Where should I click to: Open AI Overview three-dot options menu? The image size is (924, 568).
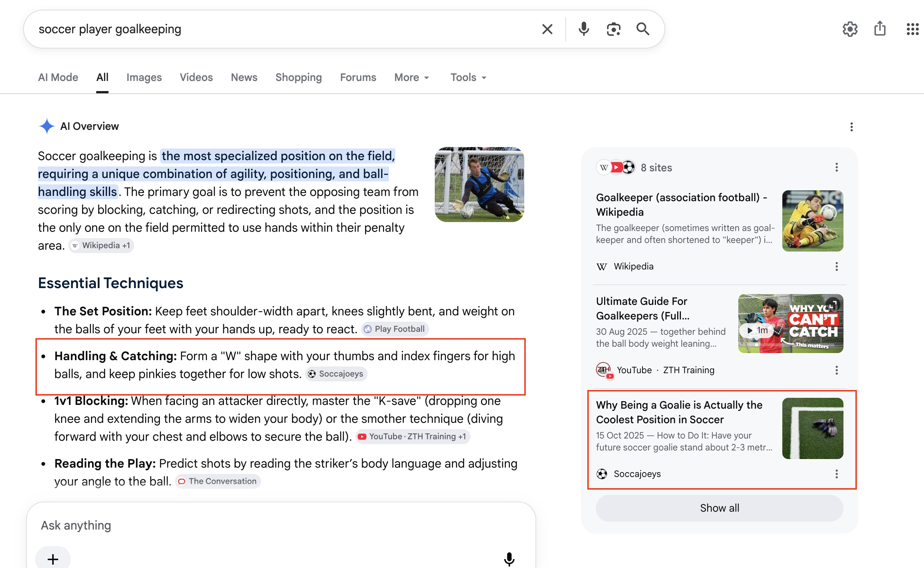click(851, 127)
